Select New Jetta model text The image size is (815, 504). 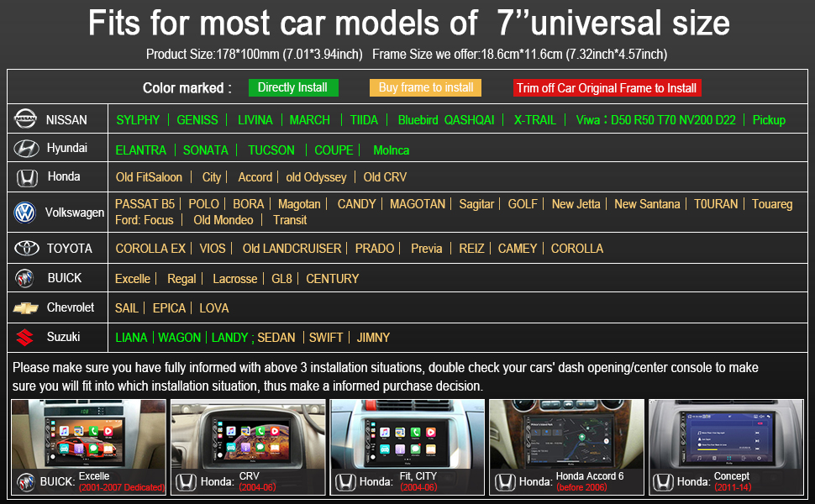tap(576, 204)
